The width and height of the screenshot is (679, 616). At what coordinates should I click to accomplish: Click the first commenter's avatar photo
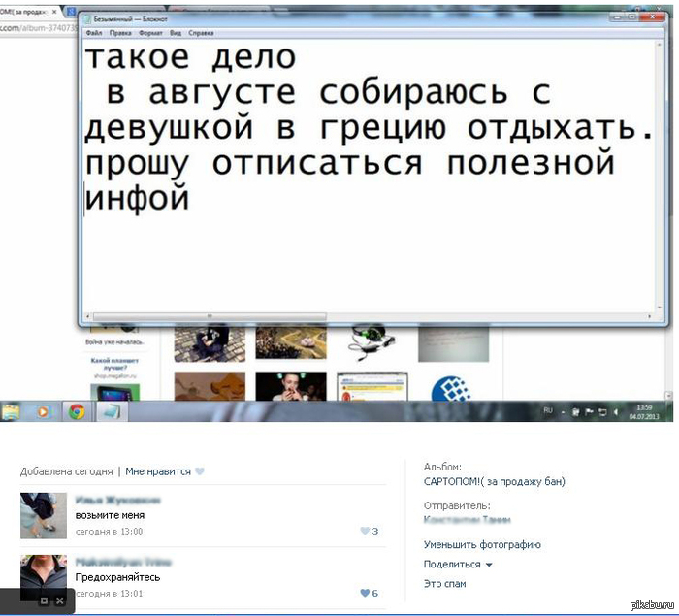click(44, 515)
